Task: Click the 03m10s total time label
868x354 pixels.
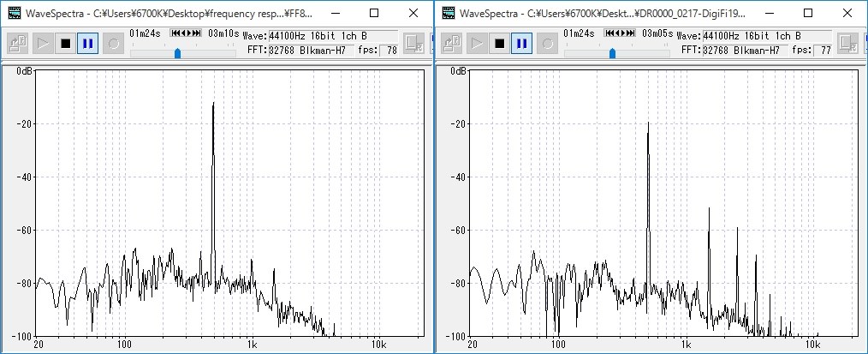Action: (223, 33)
